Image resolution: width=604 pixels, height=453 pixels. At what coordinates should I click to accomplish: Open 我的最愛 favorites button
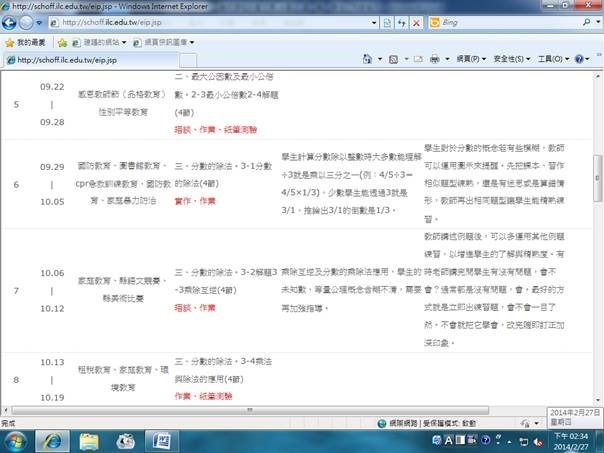25,42
